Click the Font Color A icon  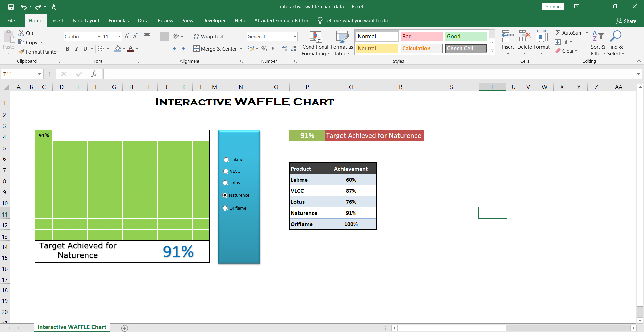tap(131, 49)
